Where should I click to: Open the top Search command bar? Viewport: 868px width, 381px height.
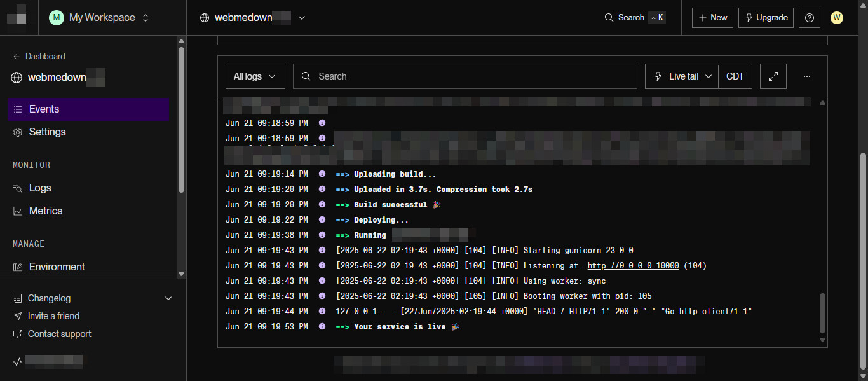635,18
